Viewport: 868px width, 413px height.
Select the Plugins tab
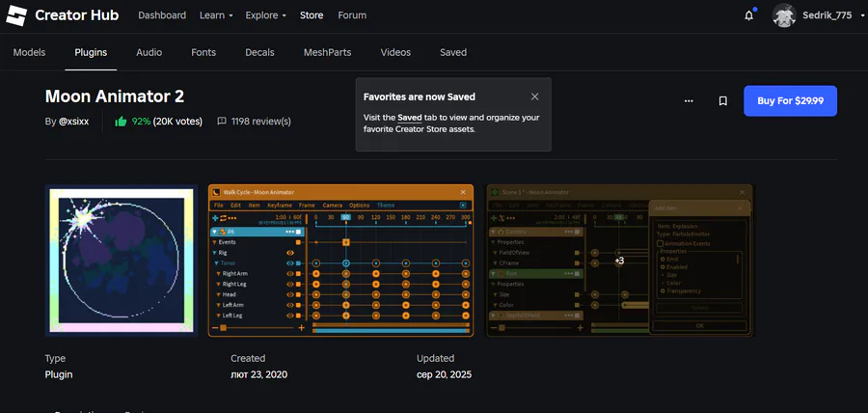[x=91, y=52]
